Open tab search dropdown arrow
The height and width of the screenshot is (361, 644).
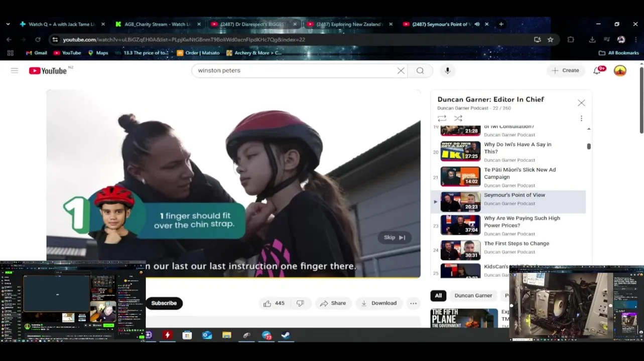pos(8,24)
